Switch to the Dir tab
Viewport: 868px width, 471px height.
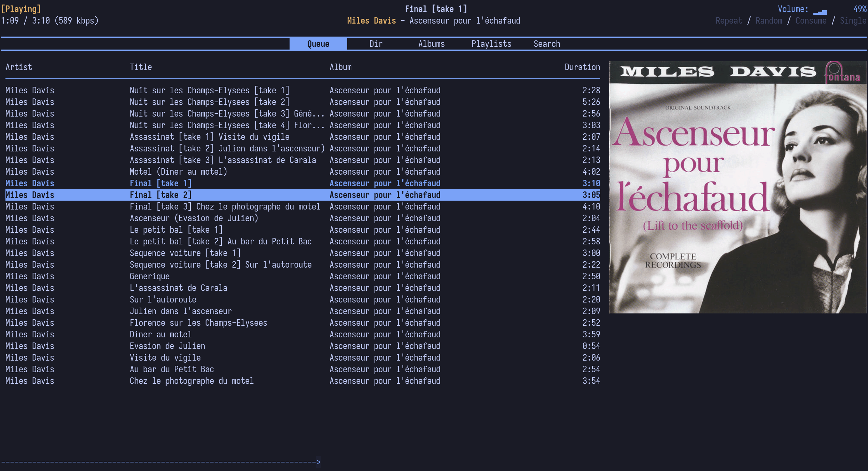[x=376, y=44]
